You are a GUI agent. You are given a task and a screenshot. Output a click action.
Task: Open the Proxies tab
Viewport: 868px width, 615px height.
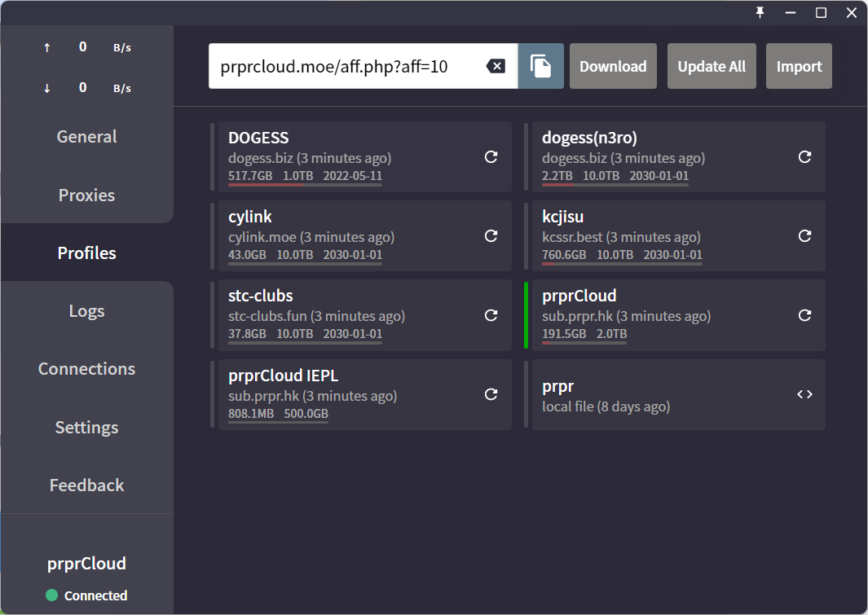pos(86,195)
